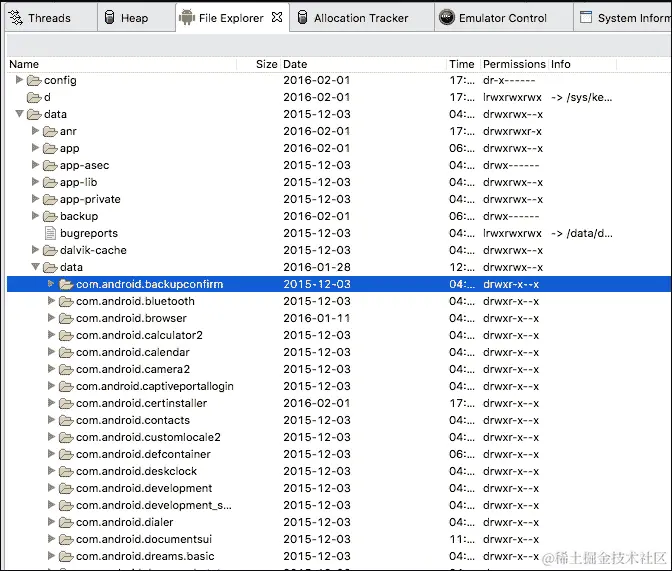The height and width of the screenshot is (571, 672).
Task: Click the Emulator Control round icon
Action: pos(447,18)
